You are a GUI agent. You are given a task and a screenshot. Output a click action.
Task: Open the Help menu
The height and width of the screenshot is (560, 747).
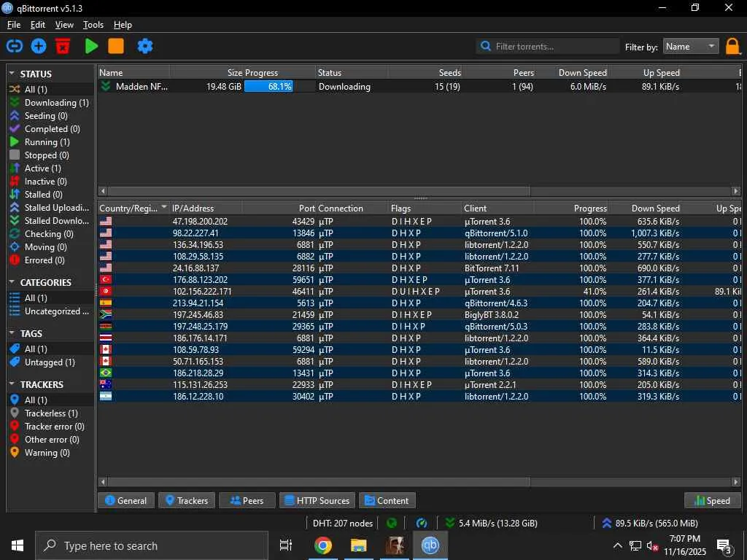[123, 25]
